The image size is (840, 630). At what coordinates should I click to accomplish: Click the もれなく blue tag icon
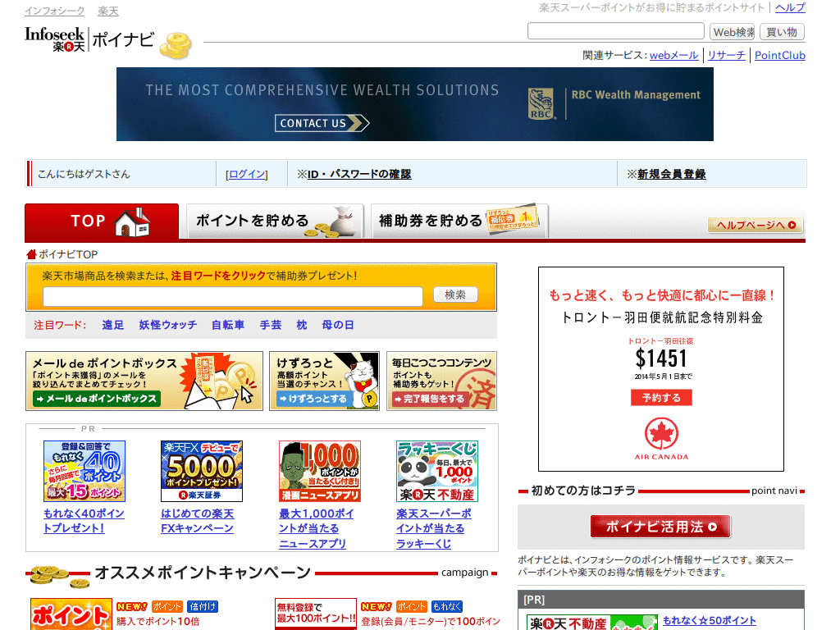tap(447, 606)
